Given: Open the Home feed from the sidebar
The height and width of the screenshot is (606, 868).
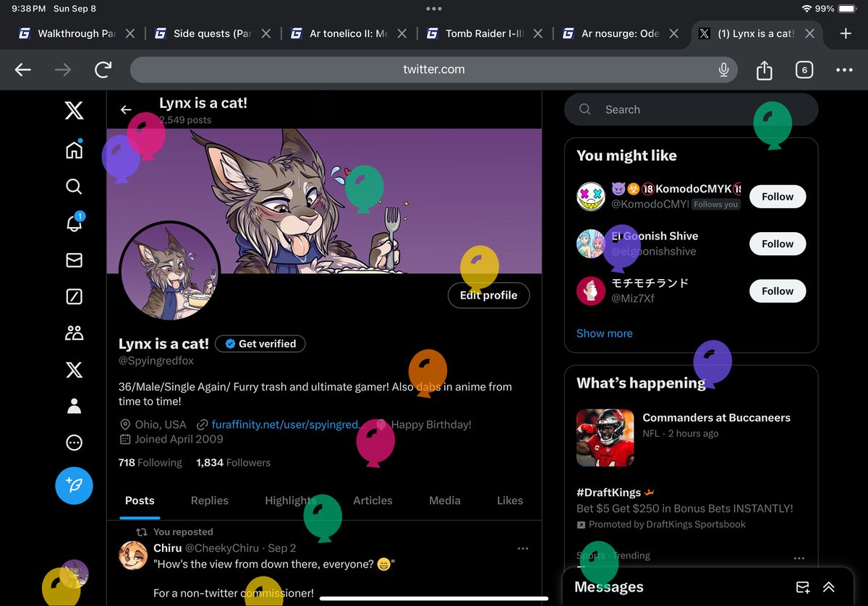Looking at the screenshot, I should pos(74,150).
